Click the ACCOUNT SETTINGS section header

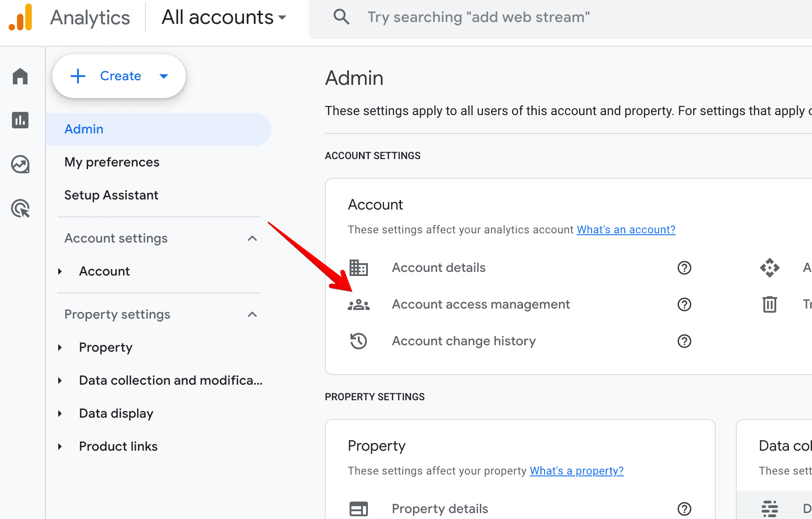(x=373, y=156)
